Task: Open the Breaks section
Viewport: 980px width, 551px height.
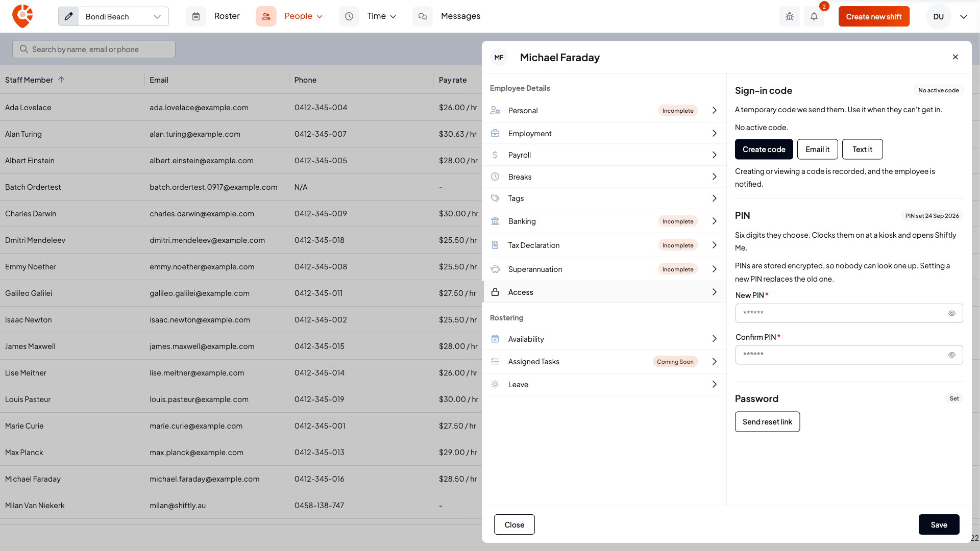Action: point(604,177)
